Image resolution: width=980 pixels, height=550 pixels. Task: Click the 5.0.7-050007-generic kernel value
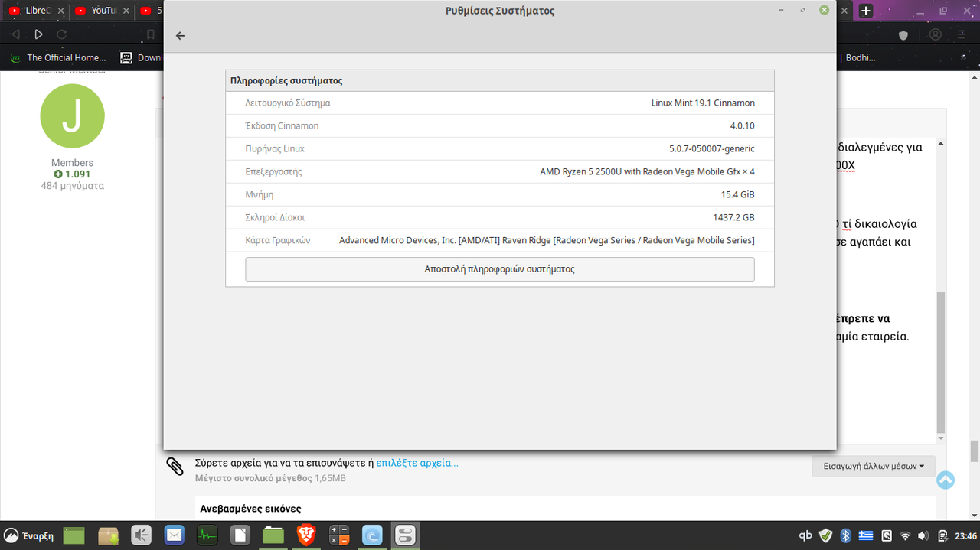coord(712,148)
